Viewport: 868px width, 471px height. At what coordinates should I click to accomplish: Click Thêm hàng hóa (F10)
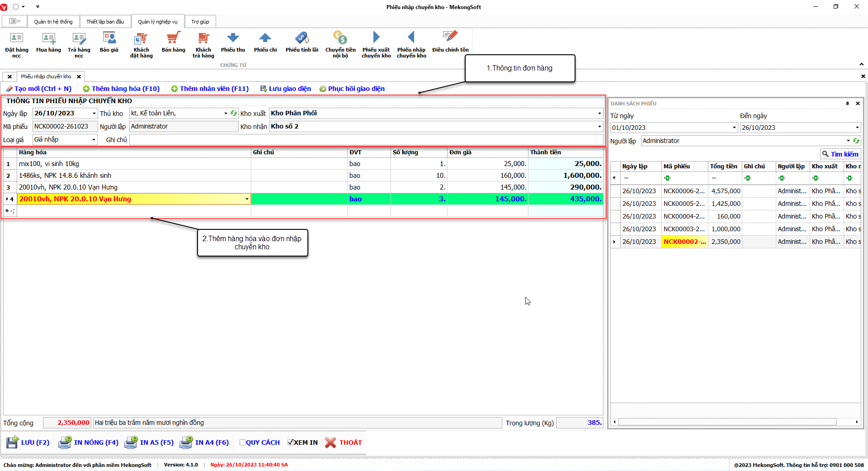(121, 89)
